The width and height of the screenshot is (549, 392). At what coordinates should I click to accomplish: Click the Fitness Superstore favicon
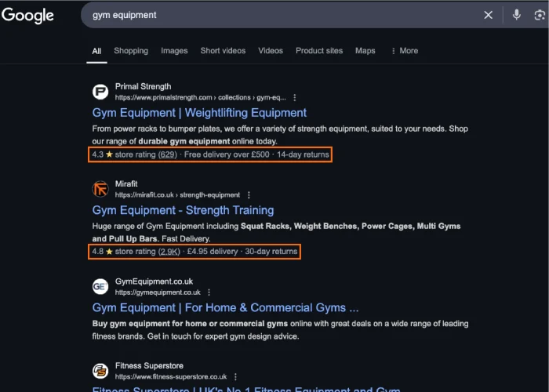100,371
